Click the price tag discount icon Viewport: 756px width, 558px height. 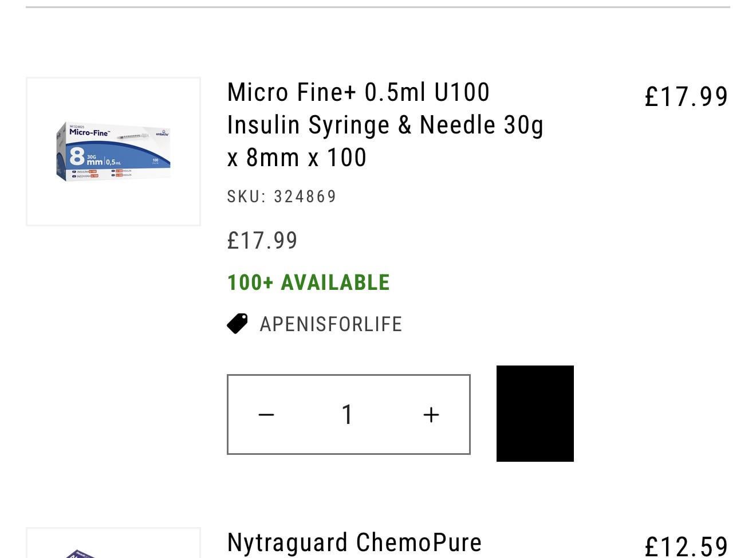(238, 324)
